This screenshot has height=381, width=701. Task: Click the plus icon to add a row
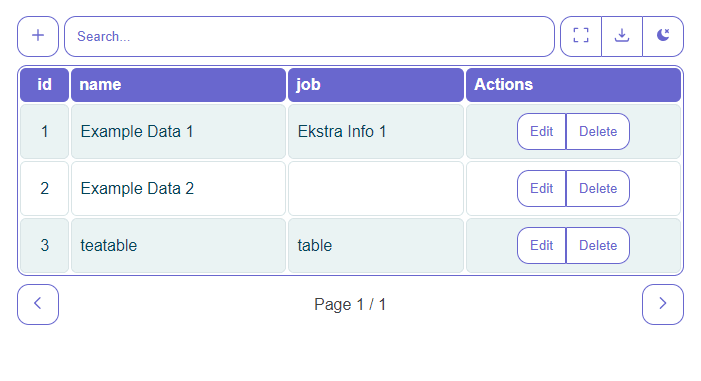click(38, 36)
